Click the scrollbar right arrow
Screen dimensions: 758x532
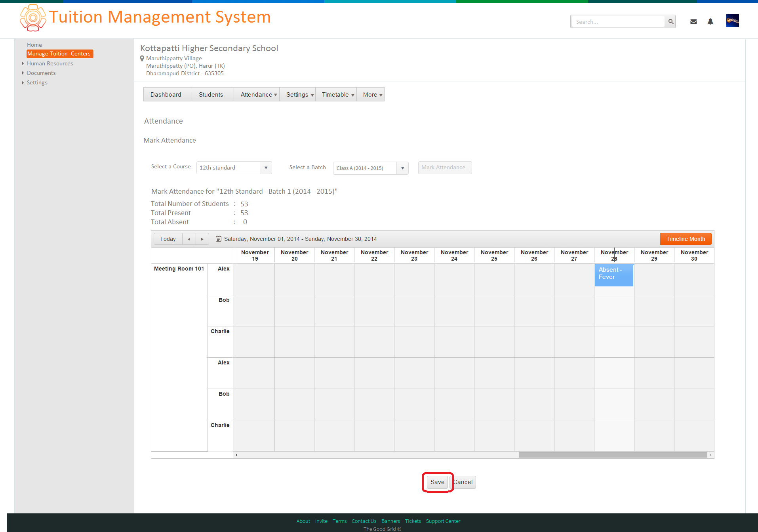click(710, 455)
